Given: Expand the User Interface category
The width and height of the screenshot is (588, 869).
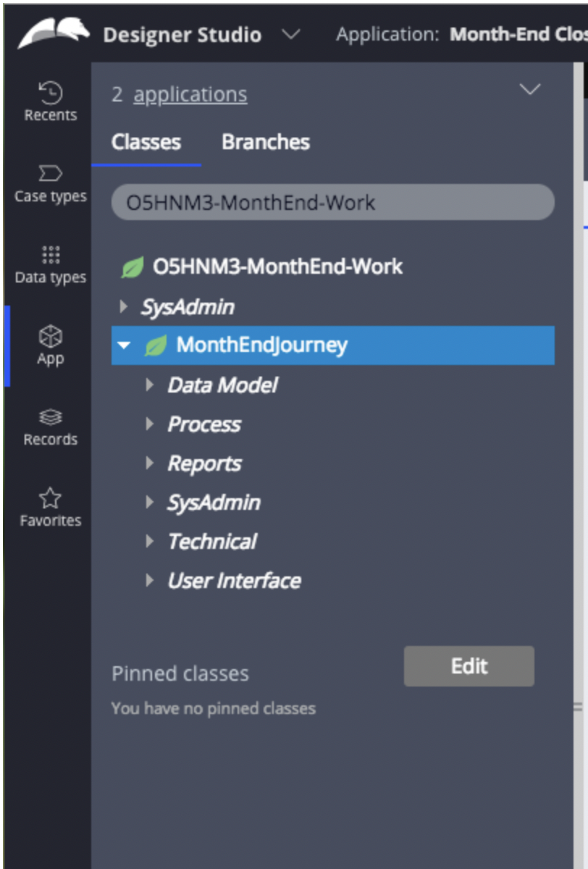Looking at the screenshot, I should coord(150,580).
